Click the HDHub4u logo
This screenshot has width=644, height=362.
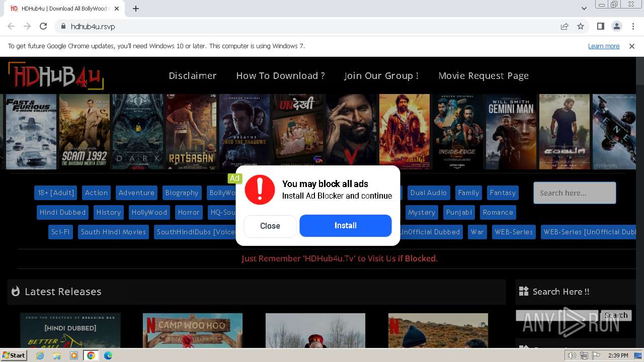point(55,76)
